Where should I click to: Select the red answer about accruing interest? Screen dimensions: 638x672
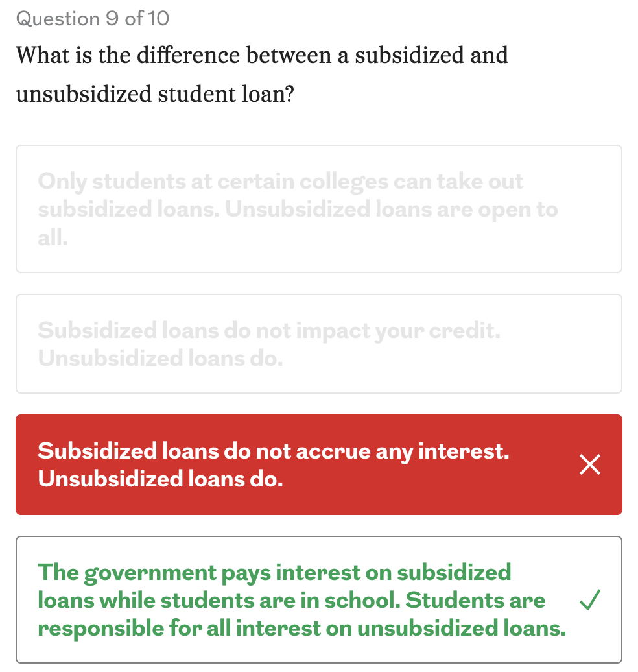coord(318,464)
